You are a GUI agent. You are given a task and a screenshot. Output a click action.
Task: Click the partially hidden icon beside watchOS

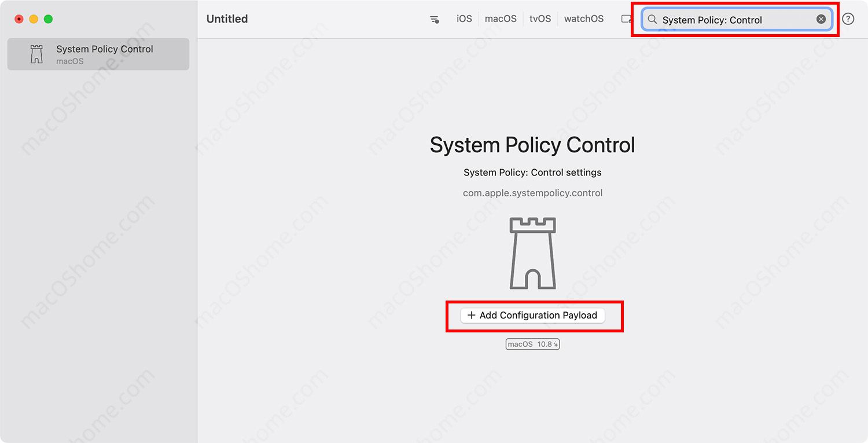pos(626,19)
